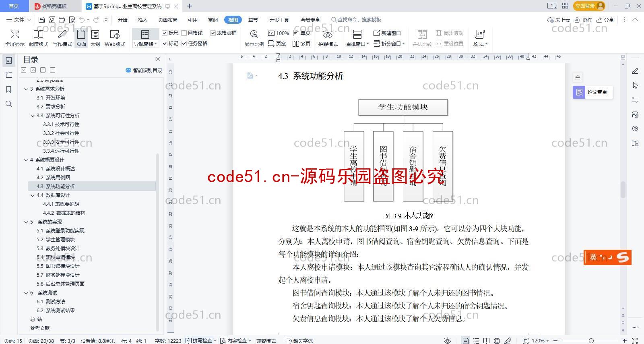Click the search commands (查找命令) input field
Screen dimensions: 644x344
pos(356,20)
